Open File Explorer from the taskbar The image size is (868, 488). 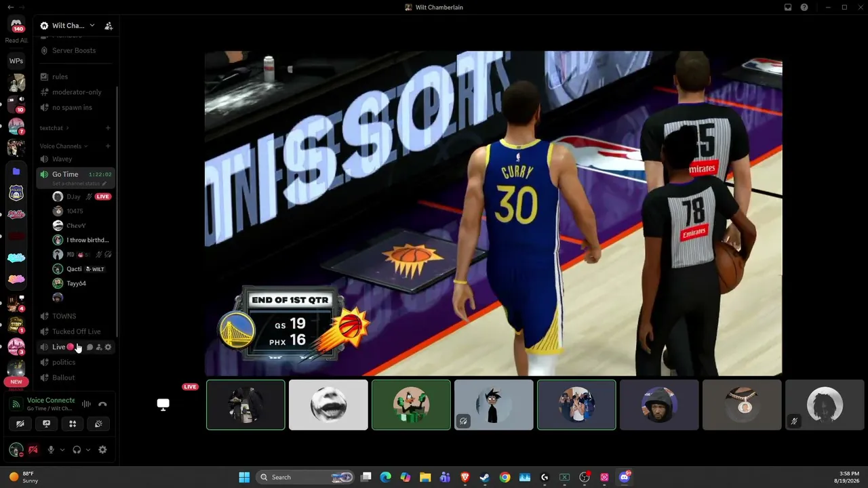425,477
